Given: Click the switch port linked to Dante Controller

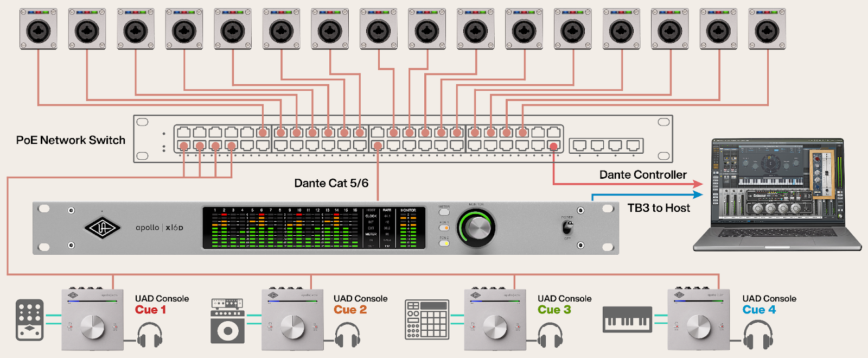Looking at the screenshot, I should point(553,146).
